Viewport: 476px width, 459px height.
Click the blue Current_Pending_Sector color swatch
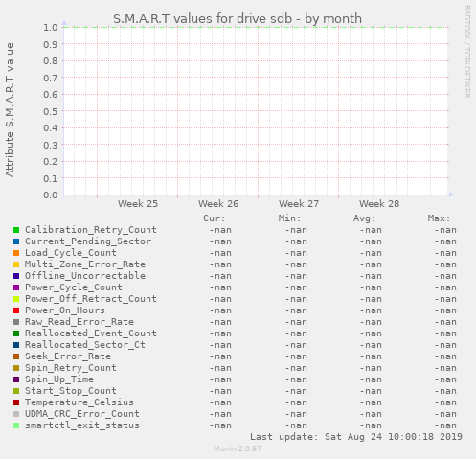16,241
